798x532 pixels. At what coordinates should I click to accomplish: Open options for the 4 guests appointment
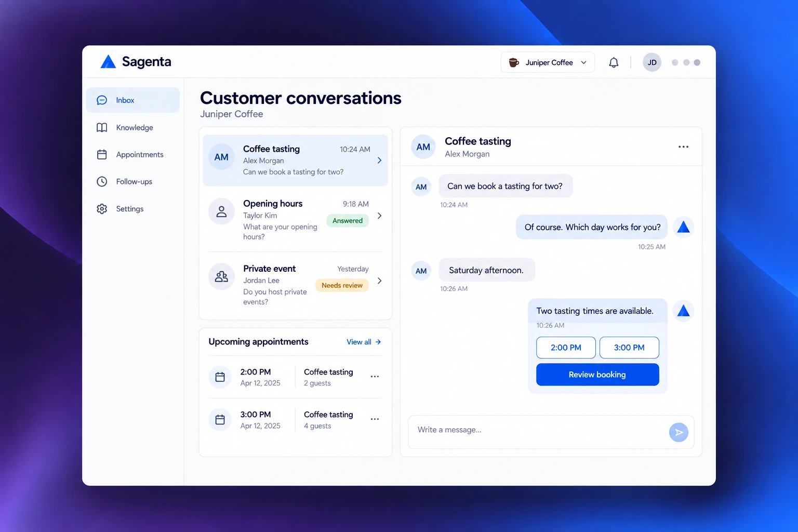[375, 419]
